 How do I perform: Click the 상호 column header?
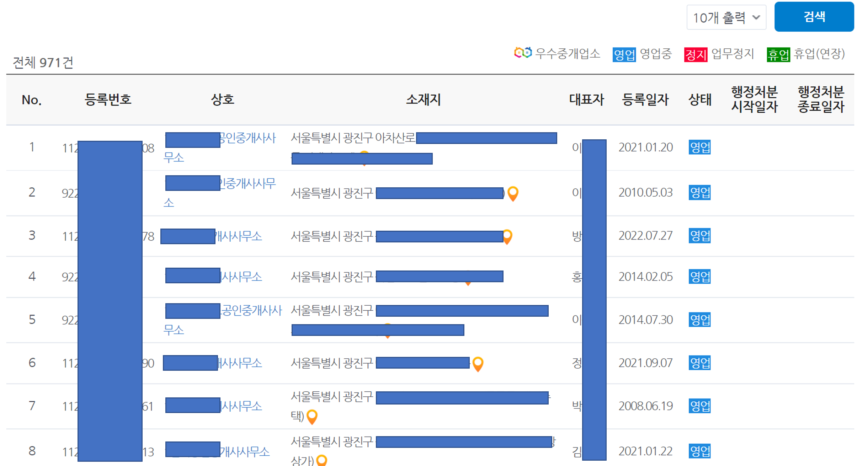(223, 100)
